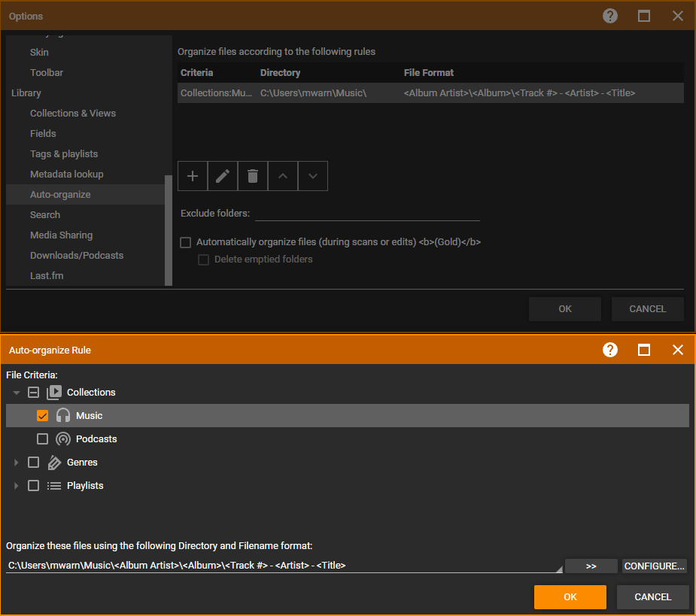Viewport: 696px width, 616px height.
Task: Click the Music headphones icon
Action: pyautogui.click(x=63, y=415)
